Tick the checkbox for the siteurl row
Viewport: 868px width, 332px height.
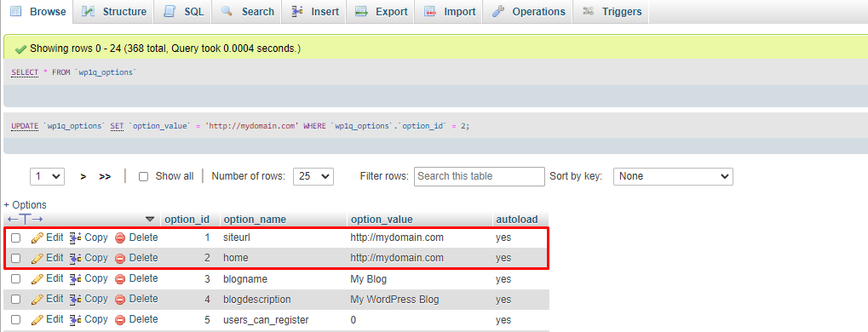[16, 238]
